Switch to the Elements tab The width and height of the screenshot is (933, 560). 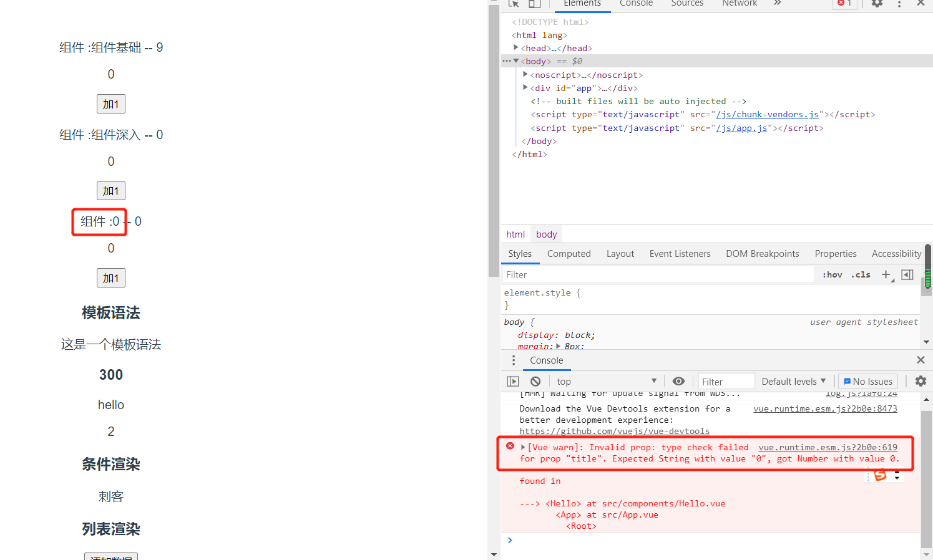(582, 4)
